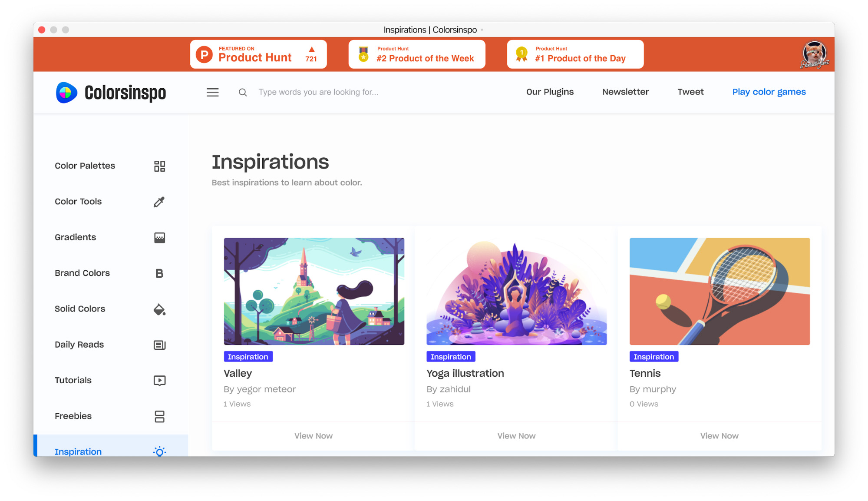Open the Daily Reads newspaper icon
Viewport: 868px width, 501px height.
(x=159, y=345)
